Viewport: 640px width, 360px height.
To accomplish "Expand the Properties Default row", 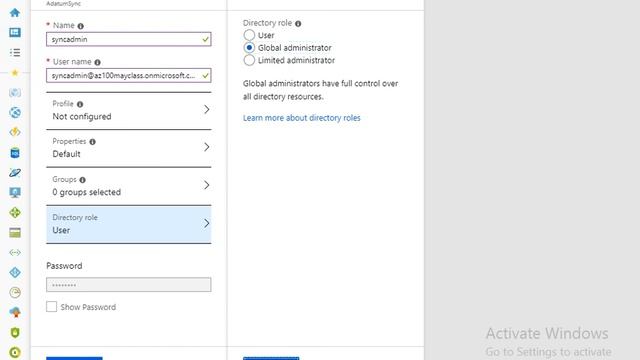I will click(129, 148).
